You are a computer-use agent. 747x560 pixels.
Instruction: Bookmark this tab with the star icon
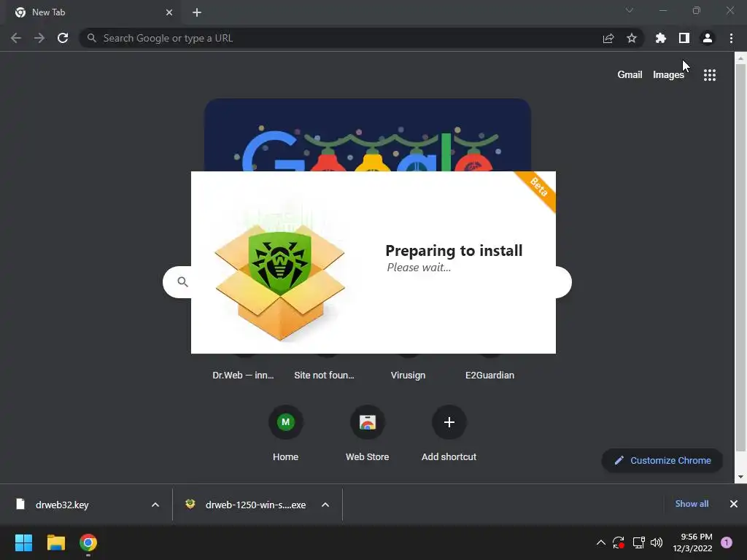pyautogui.click(x=632, y=38)
